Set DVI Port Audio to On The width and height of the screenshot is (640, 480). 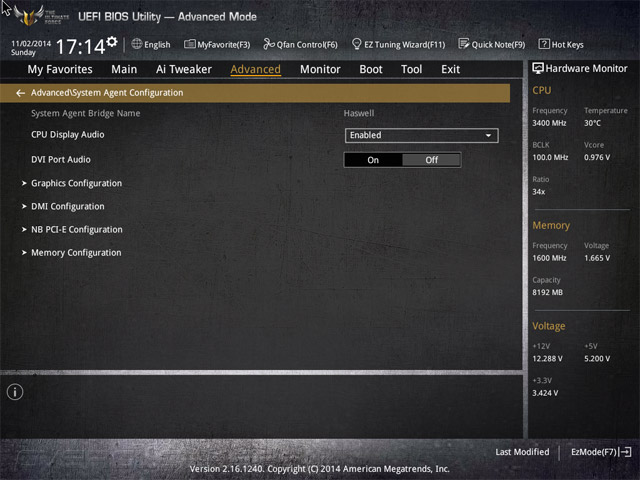(x=373, y=160)
